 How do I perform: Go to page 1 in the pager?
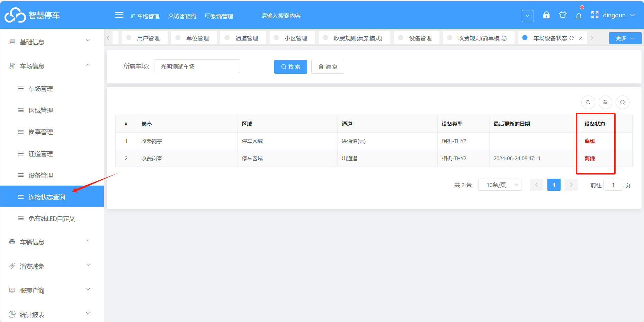coord(554,185)
